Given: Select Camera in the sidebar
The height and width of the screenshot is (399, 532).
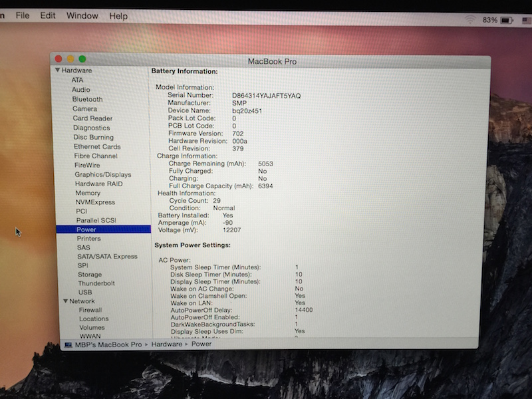Looking at the screenshot, I should (x=85, y=108).
